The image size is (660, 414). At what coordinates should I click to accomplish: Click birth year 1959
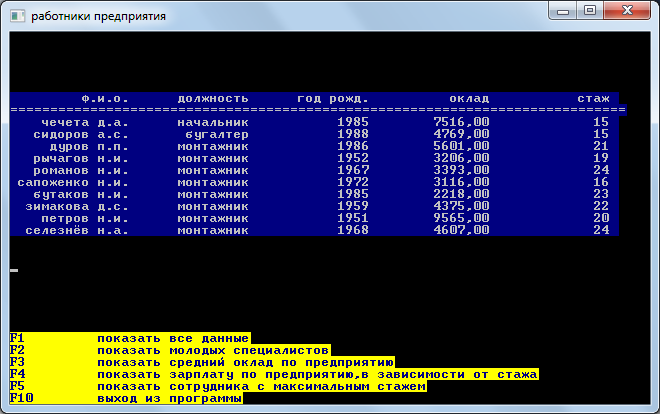coord(353,206)
